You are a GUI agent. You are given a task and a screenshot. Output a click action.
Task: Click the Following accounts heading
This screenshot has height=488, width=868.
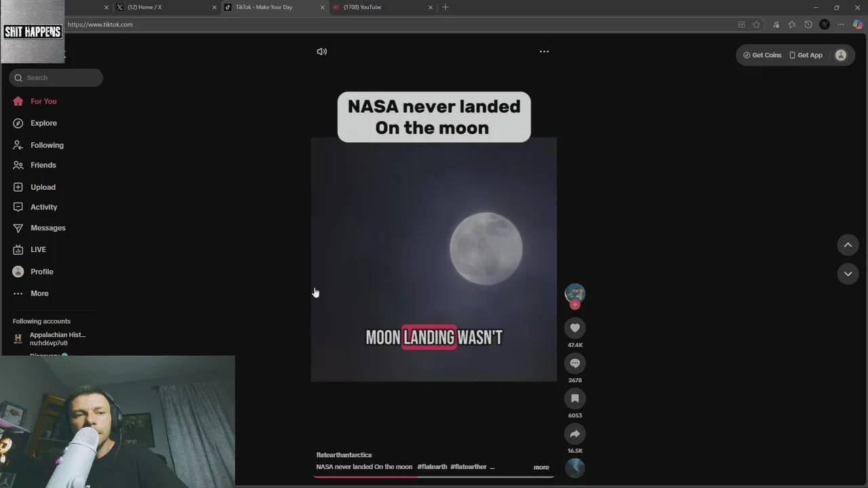tap(41, 321)
